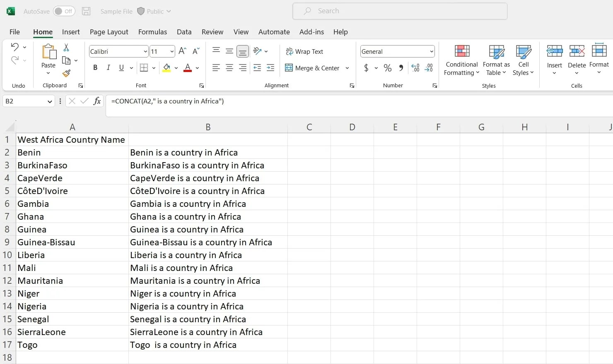Apply the red Font Color
Image resolution: width=613 pixels, height=364 pixels.
[x=188, y=68]
